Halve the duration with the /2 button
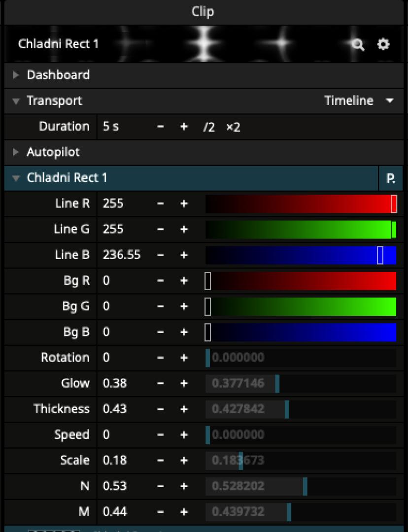The height and width of the screenshot is (532, 408). pyautogui.click(x=209, y=127)
